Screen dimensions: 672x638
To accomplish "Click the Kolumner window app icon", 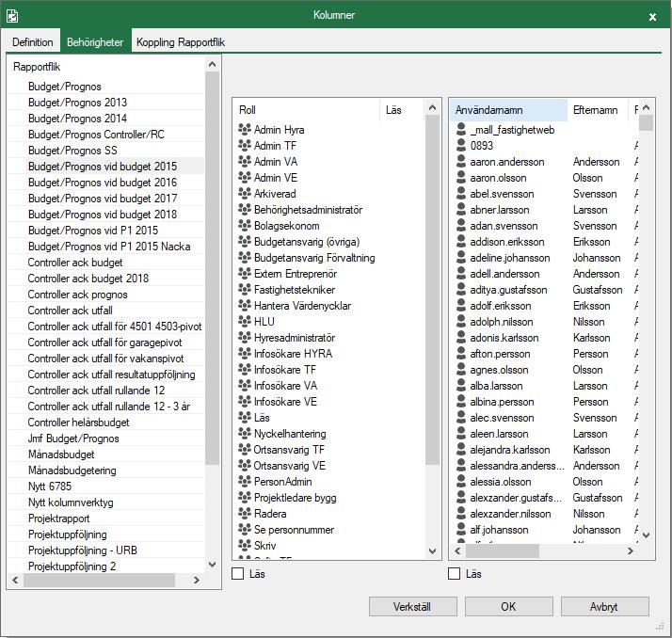I will (x=12, y=16).
